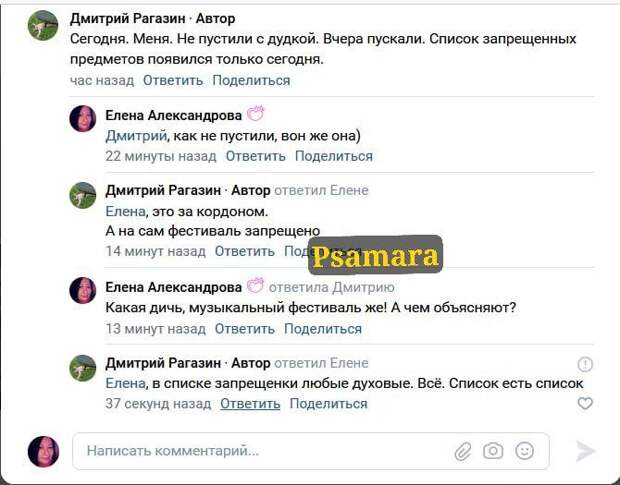
Task: Send comment with paper plane icon
Action: click(x=585, y=451)
